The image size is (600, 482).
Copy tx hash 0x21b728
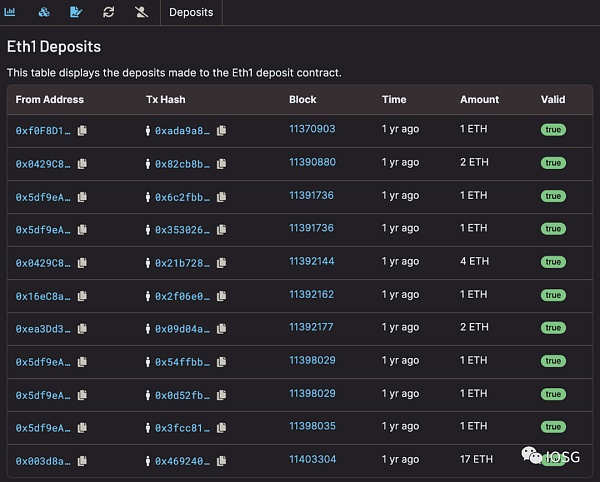coord(222,263)
